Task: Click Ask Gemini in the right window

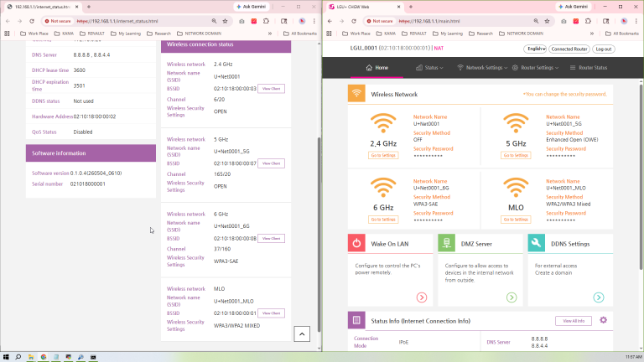Action: click(x=574, y=7)
